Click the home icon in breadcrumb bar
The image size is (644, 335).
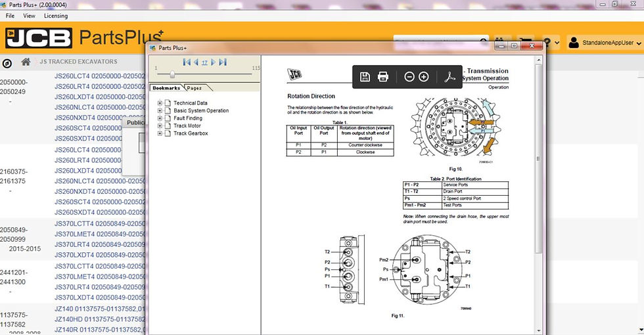(26, 62)
